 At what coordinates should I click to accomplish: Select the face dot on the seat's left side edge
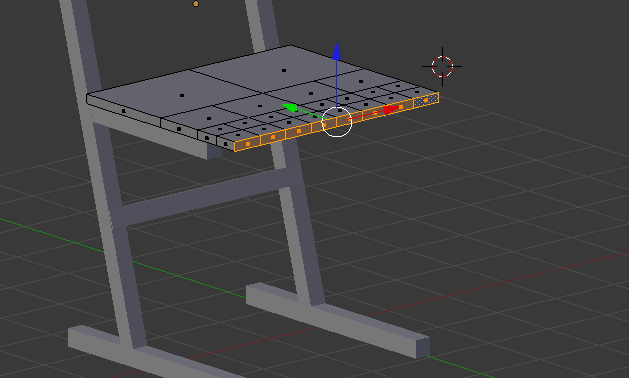coord(124,111)
